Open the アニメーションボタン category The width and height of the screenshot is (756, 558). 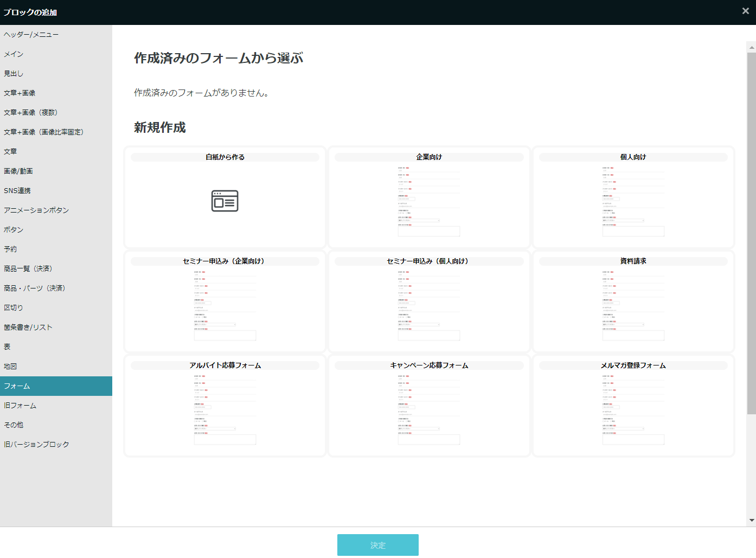(56, 210)
